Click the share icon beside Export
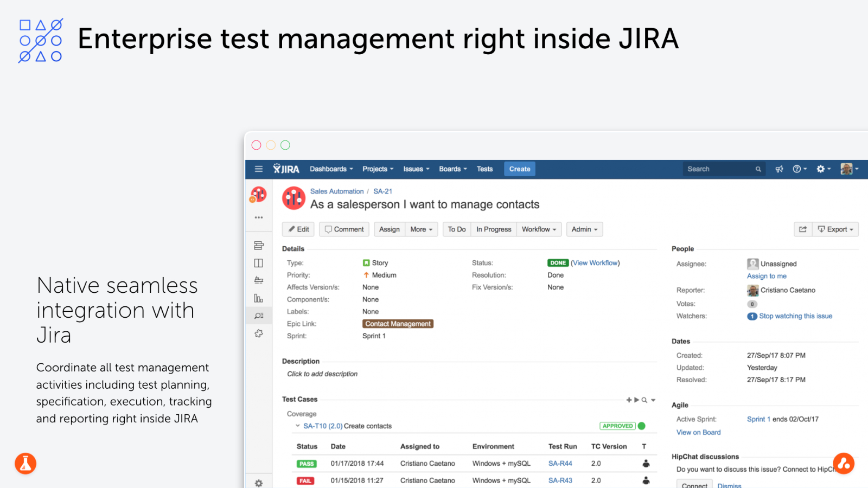The height and width of the screenshot is (488, 868). pos(803,229)
